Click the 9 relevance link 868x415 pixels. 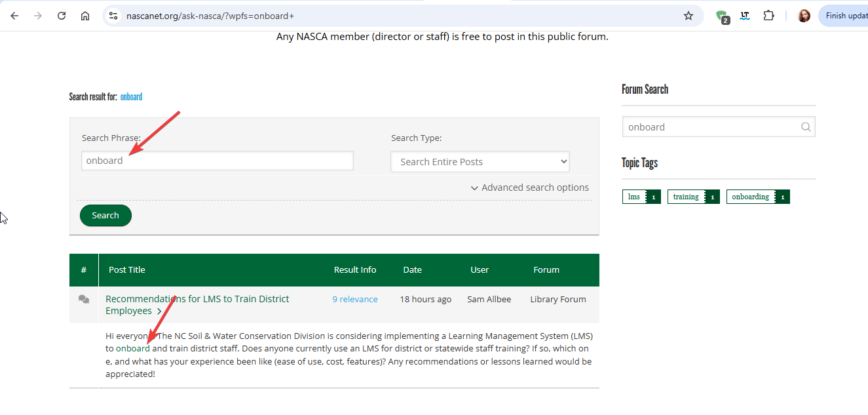(x=354, y=299)
